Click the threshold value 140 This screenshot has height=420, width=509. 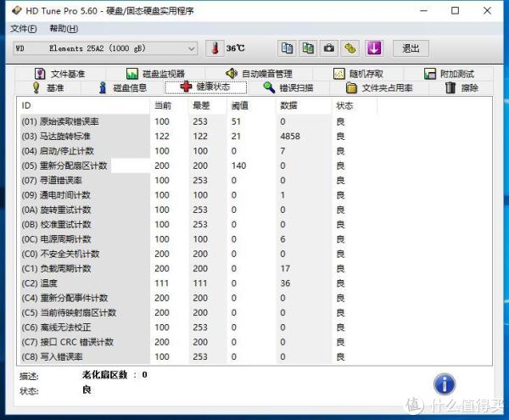pos(238,165)
